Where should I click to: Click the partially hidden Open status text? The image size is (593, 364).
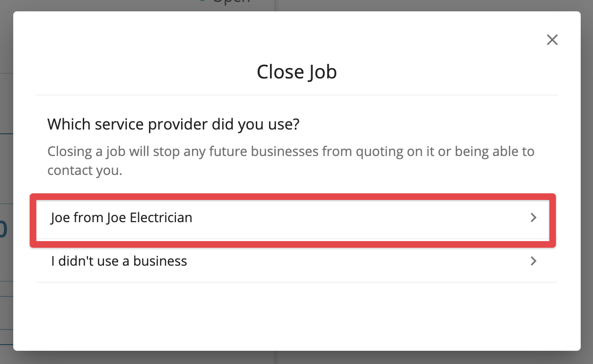click(231, 2)
